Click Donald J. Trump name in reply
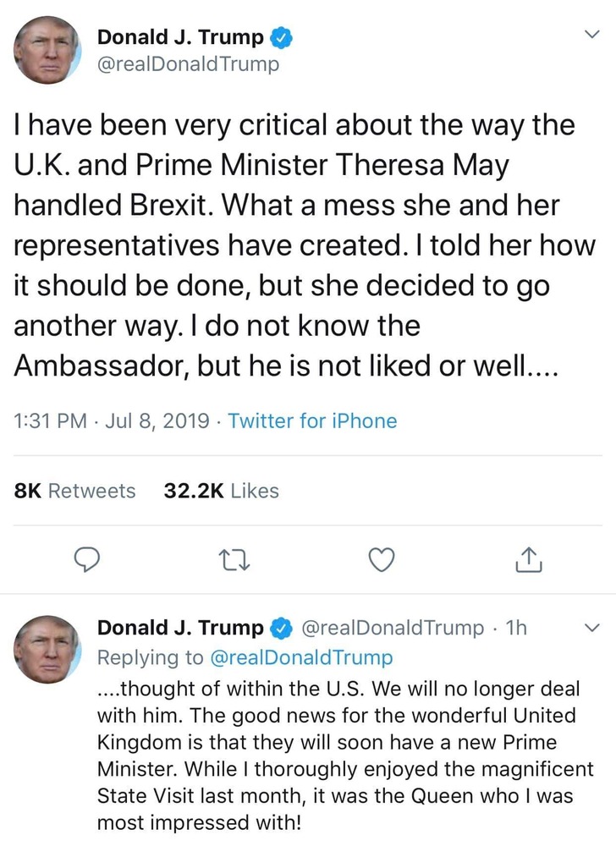 180,628
